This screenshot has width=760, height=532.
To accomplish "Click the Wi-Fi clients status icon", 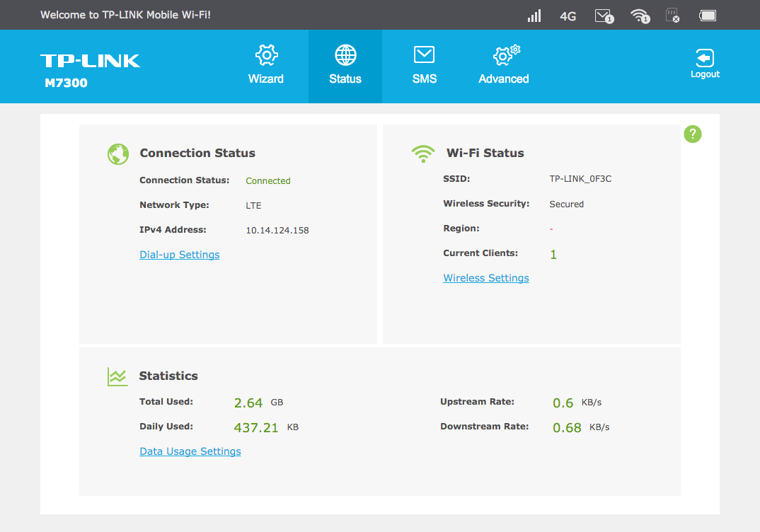I will tap(640, 16).
